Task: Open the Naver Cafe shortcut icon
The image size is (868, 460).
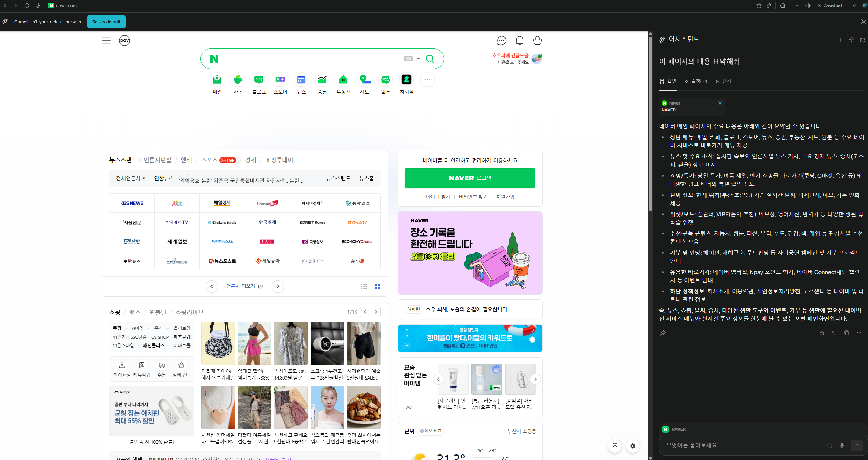Action: pos(238,80)
